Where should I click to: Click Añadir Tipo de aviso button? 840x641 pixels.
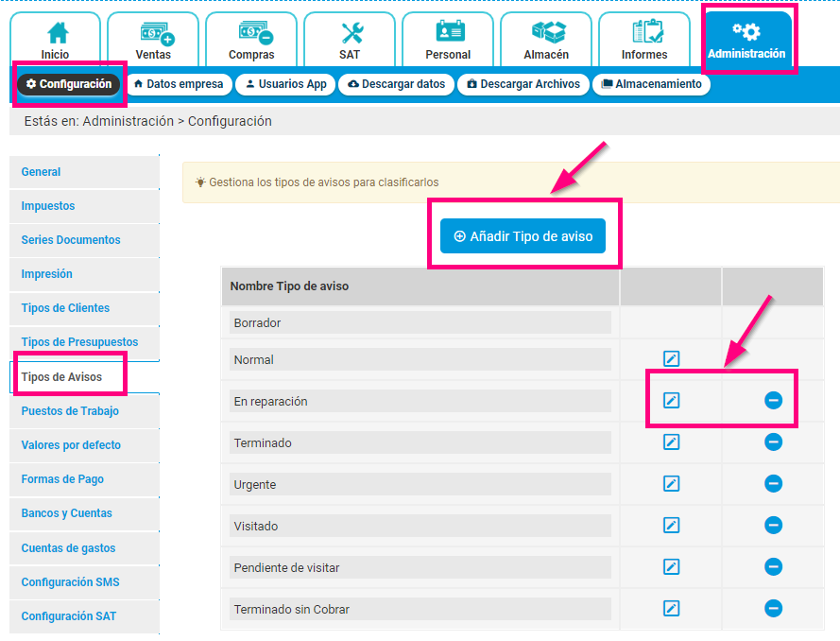tap(523, 235)
